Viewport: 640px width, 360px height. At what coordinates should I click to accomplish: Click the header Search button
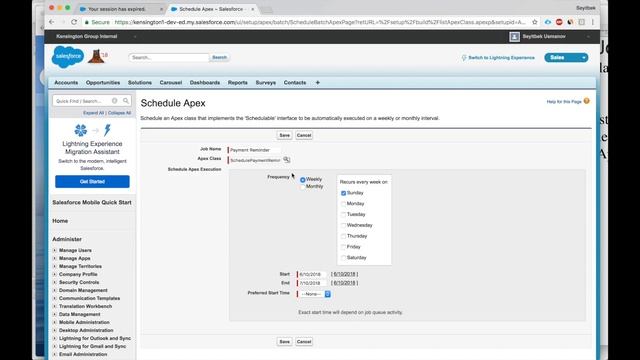[219, 58]
